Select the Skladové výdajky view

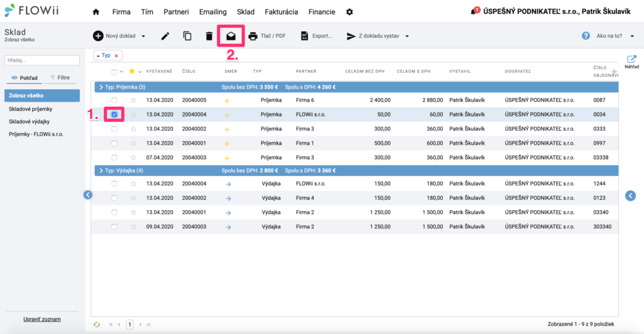point(29,121)
